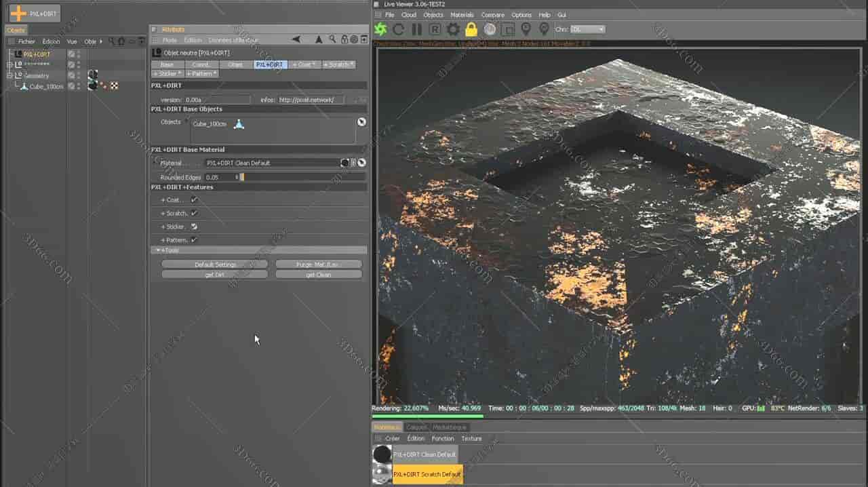Pause the live render in the Live Viewer
Screen dimensions: 868x487
click(416, 29)
